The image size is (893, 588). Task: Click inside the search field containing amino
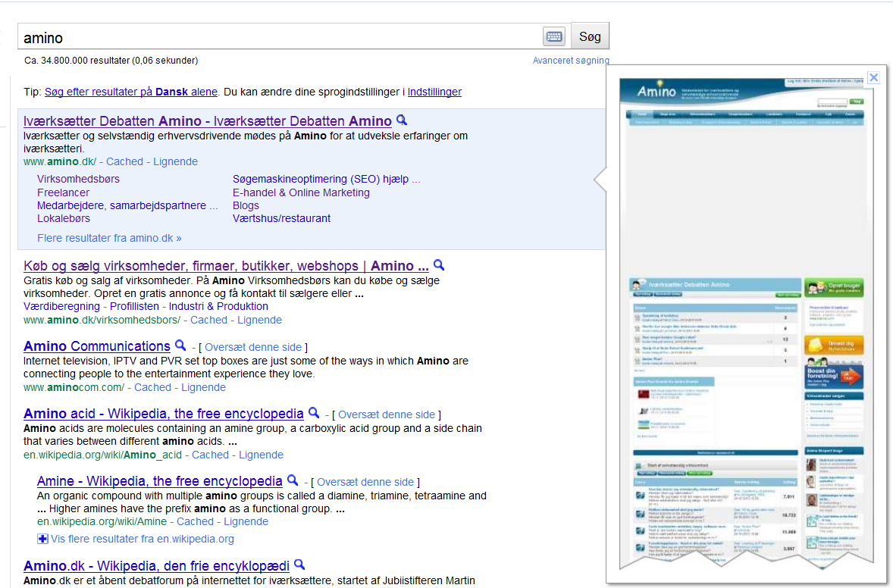(x=280, y=37)
